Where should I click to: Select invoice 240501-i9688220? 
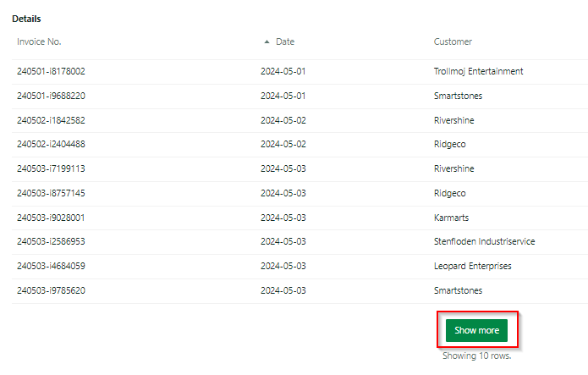pos(51,96)
